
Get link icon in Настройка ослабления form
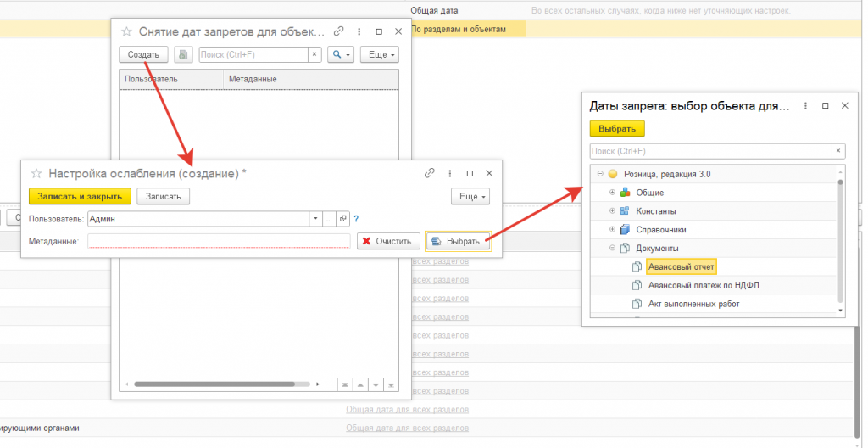tap(430, 173)
